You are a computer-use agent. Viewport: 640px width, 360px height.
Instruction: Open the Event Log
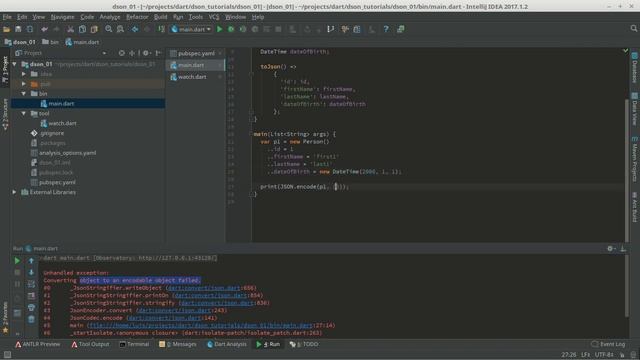608,344
